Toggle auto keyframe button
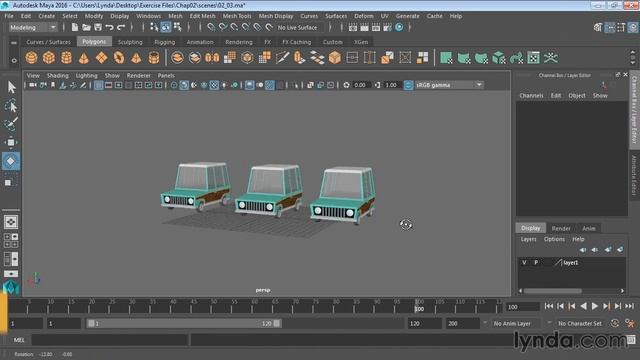640x360 pixels. pyautogui.click(x=615, y=323)
